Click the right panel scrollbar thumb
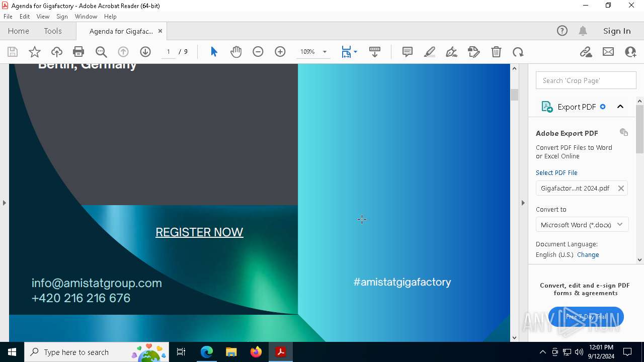Image resolution: width=644 pixels, height=362 pixels. tap(639, 129)
